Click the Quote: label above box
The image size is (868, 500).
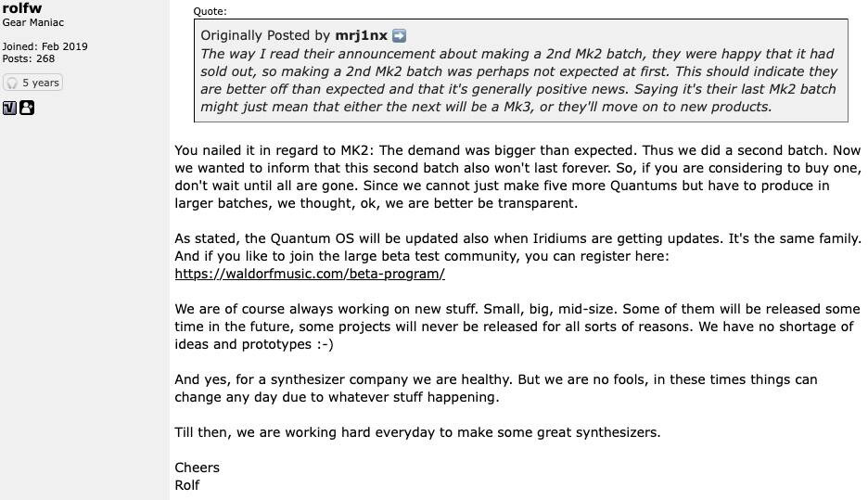(x=210, y=11)
